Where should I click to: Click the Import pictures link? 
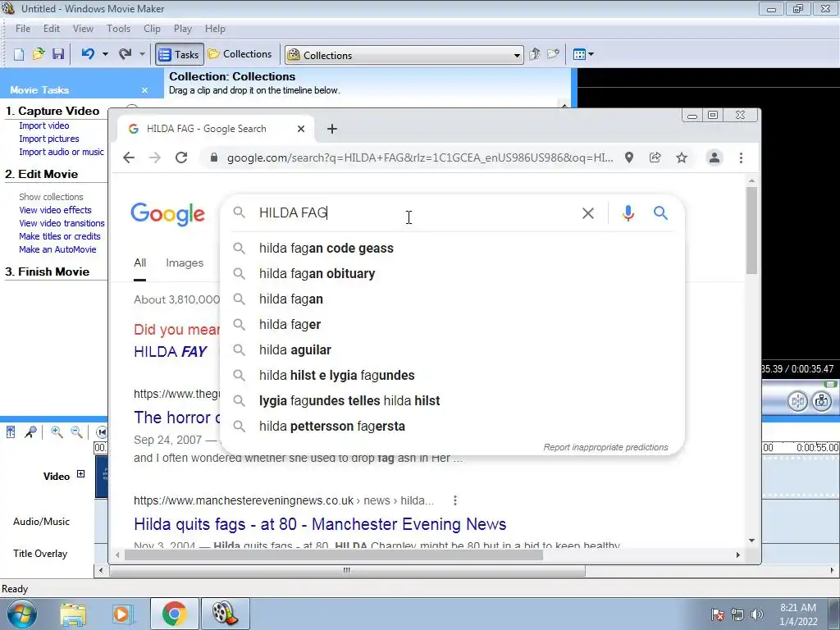tap(48, 139)
